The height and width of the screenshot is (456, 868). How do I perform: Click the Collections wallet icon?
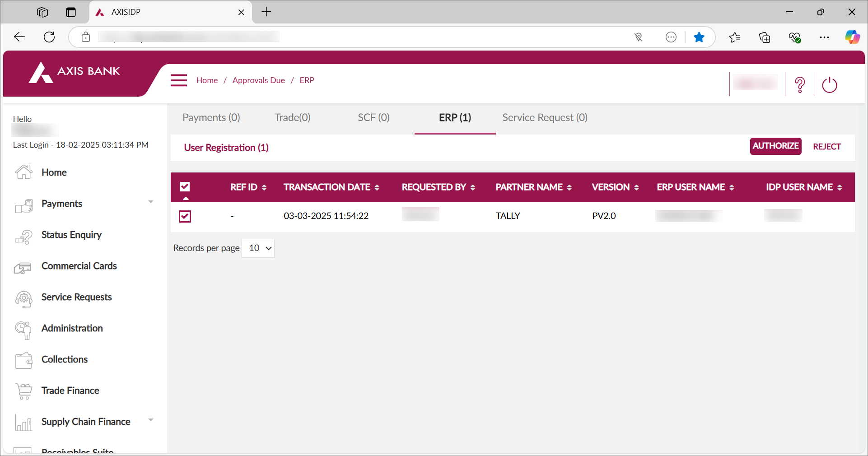point(24,361)
